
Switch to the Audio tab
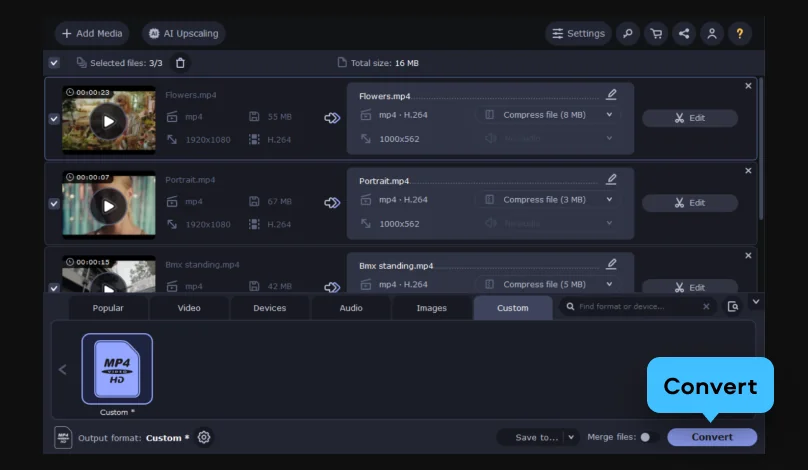(x=351, y=308)
